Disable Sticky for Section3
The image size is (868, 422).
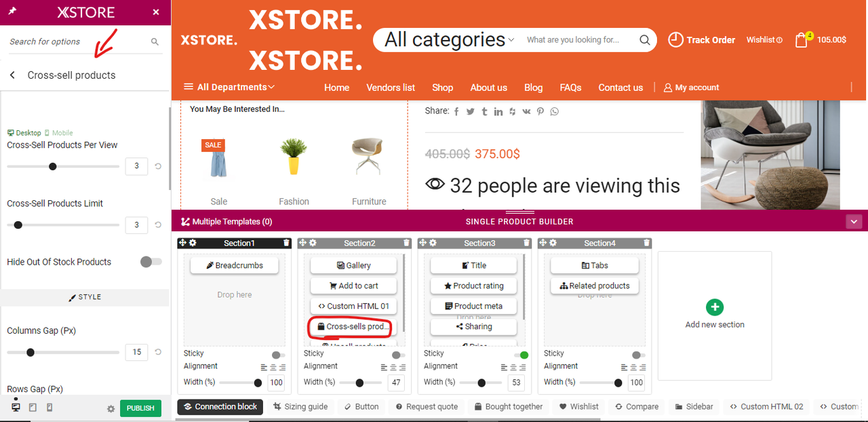click(x=521, y=355)
